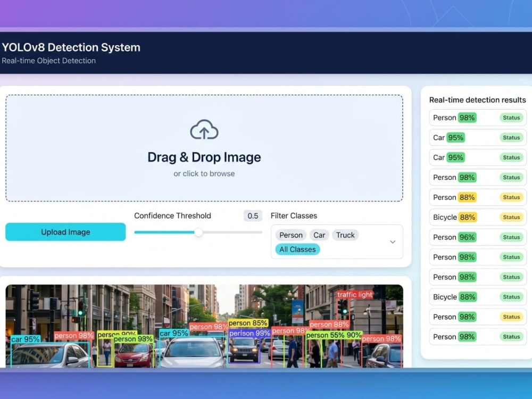This screenshot has height=399, width=532.
Task: Click the 'person 85%' yellow detection label
Action: coord(248,323)
